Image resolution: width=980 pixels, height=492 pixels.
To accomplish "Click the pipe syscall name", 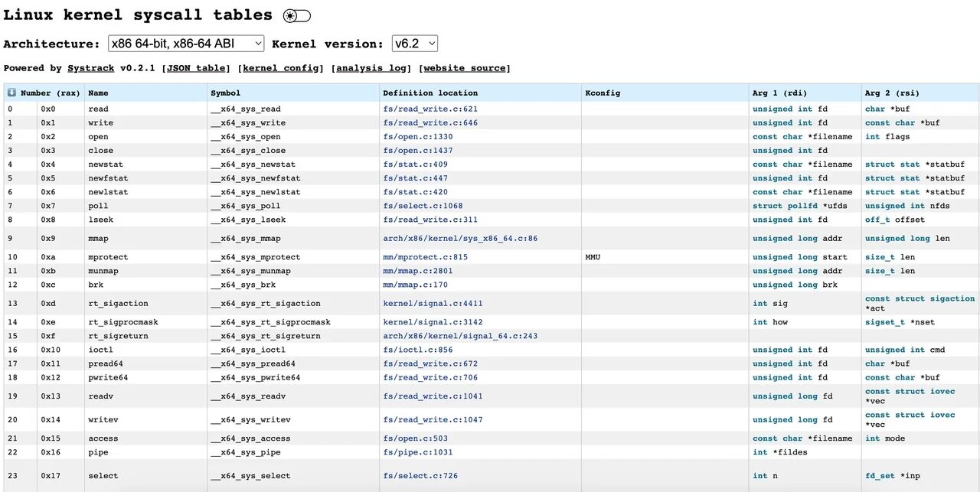I will (98, 451).
